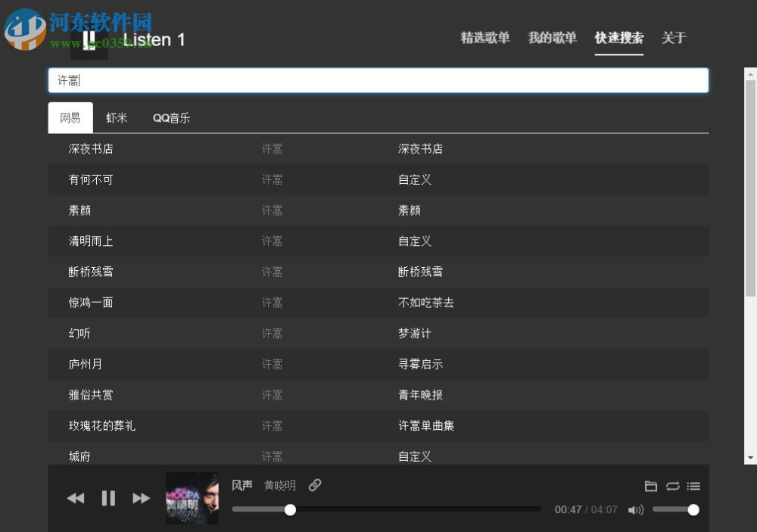Open the 精选歌单 menu item
Viewport: 757px width, 532px height.
click(485, 38)
